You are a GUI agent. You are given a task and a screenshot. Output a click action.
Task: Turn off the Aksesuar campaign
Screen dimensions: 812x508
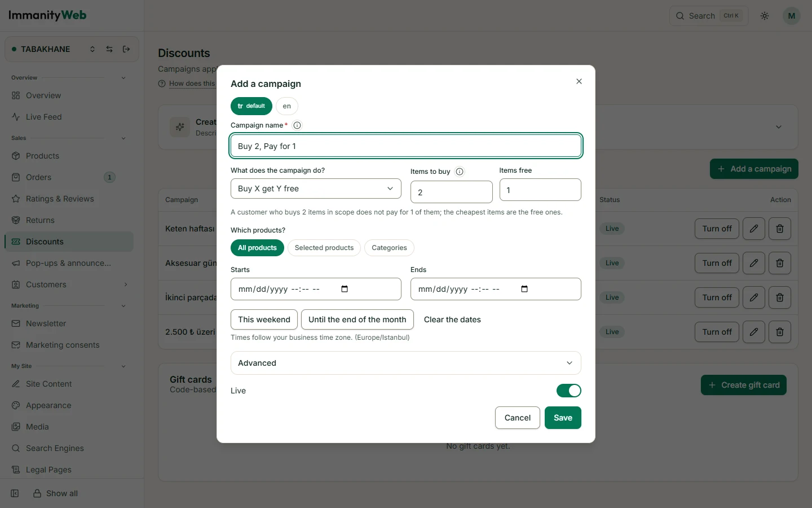pos(717,263)
